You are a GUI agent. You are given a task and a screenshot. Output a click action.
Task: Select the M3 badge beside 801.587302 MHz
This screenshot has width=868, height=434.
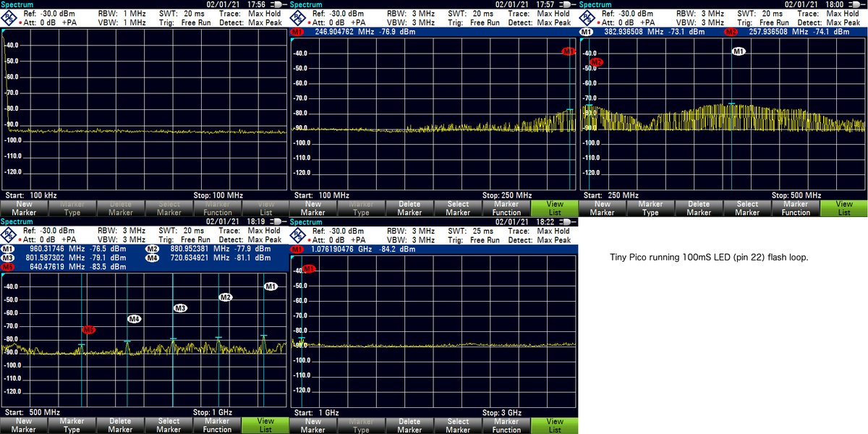pos(8,258)
